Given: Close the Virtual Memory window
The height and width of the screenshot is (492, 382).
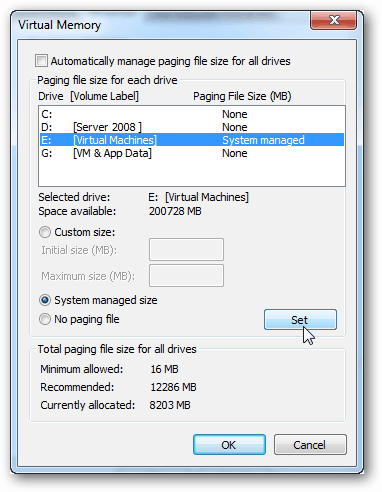Looking at the screenshot, I should (333, 20).
